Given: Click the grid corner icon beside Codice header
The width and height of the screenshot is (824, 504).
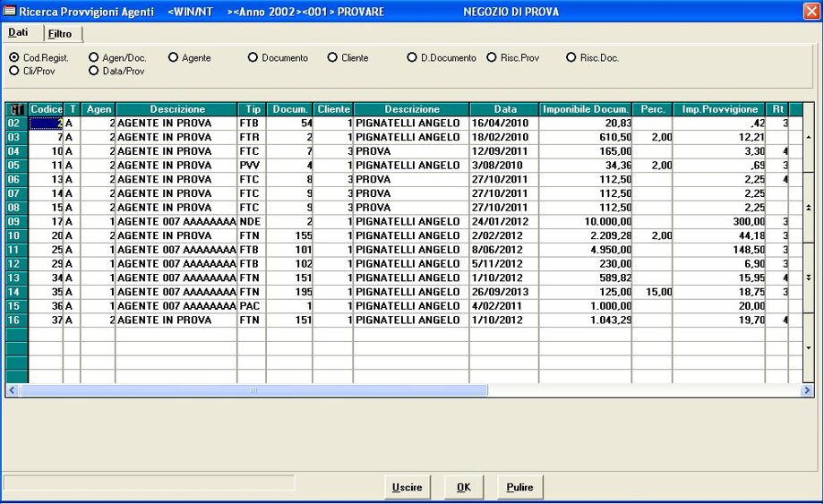Looking at the screenshot, I should coord(16,109).
